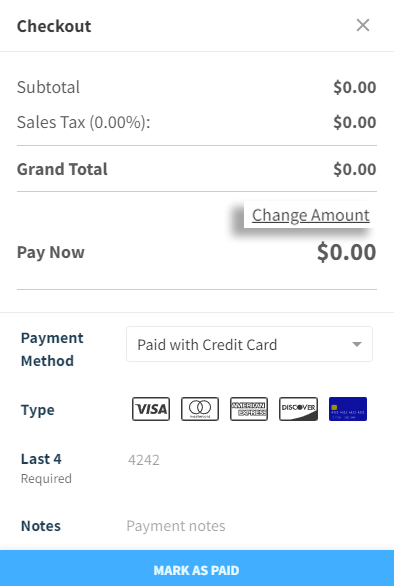
Task: Close the Checkout panel
Action: (x=363, y=25)
